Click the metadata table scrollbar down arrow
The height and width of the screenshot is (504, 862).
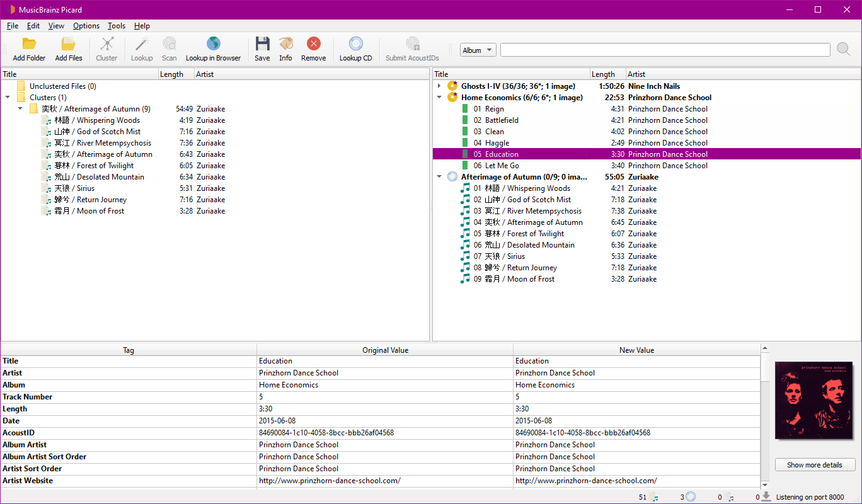tap(766, 484)
